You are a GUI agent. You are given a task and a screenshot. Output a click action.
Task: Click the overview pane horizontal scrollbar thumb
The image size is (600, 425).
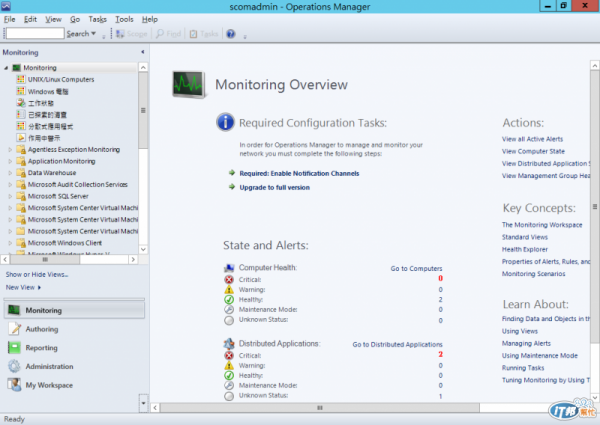coord(320,408)
